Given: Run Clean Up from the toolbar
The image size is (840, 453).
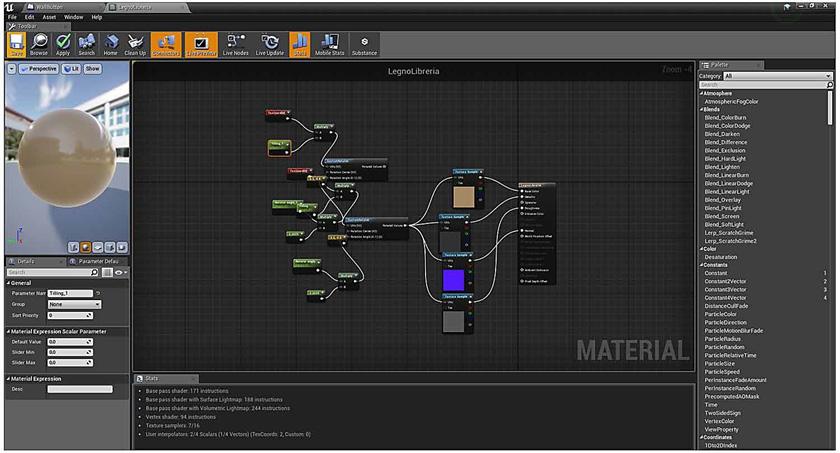Looking at the screenshot, I should tap(135, 42).
